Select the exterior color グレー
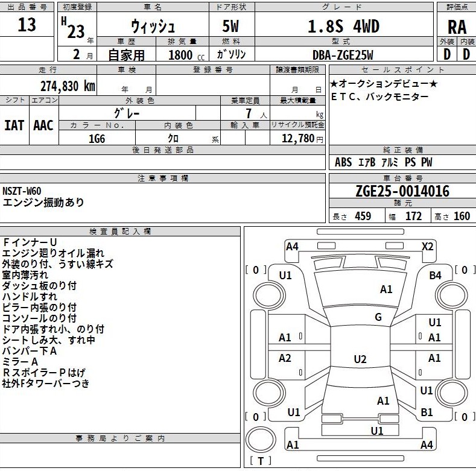The width and height of the screenshot is (476, 471). [127, 113]
